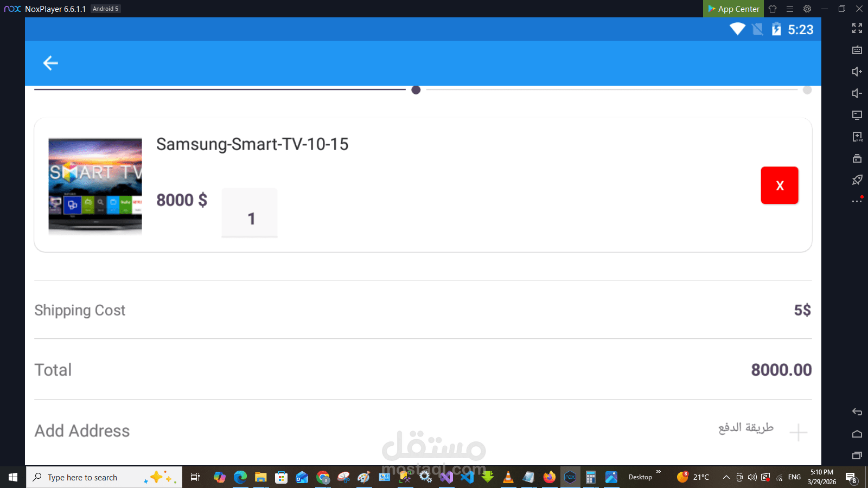This screenshot has height=488, width=868.
Task: Click the install APK icon
Action: 857,137
